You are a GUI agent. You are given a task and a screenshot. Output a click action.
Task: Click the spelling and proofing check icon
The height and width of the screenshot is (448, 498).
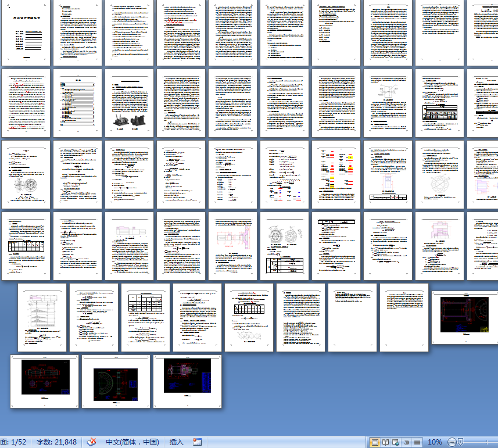point(91,442)
